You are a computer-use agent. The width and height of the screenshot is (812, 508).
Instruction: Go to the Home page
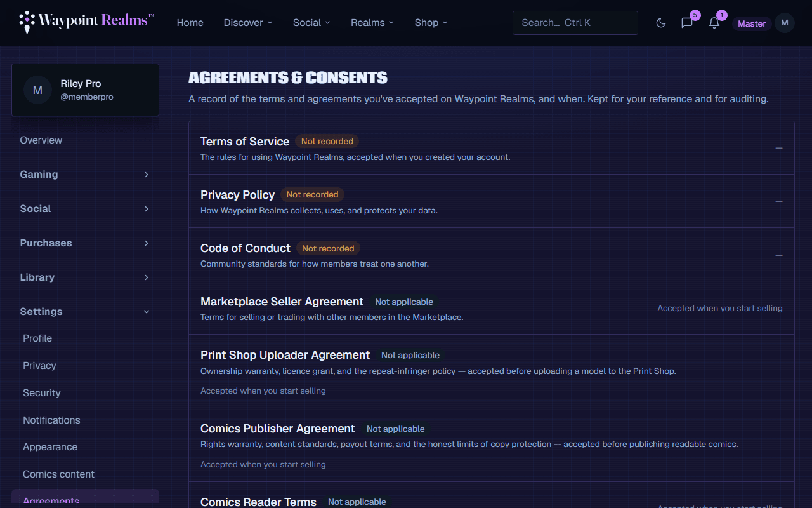point(190,23)
